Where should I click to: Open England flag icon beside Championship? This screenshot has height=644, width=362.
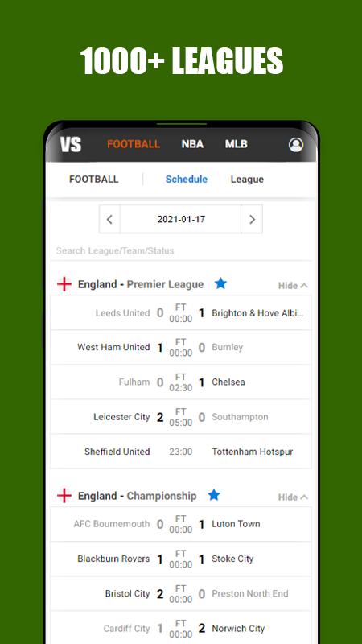[64, 496]
